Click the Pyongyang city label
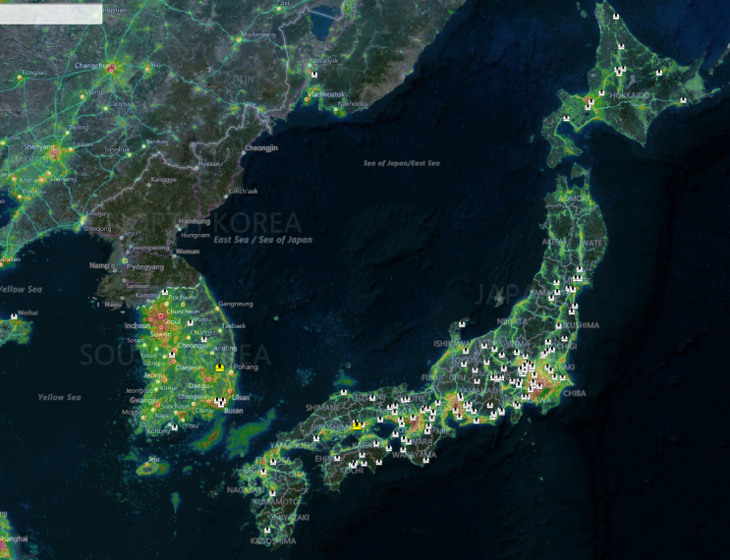The image size is (730, 560). (145, 267)
